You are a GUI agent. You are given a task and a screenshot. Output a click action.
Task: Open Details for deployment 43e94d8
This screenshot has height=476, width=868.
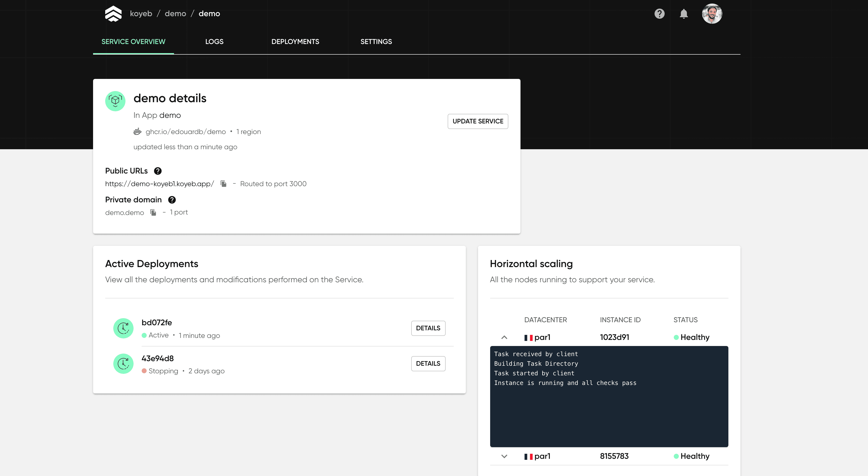pyautogui.click(x=428, y=363)
